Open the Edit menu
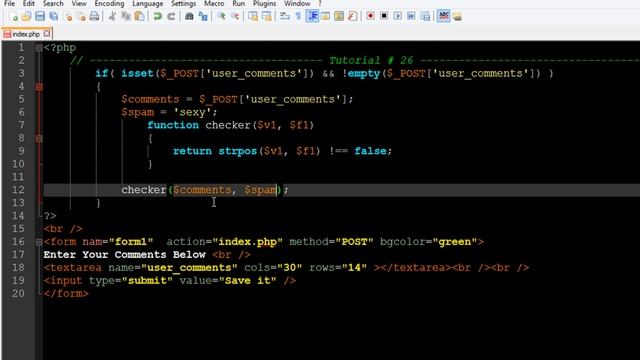 [29, 4]
